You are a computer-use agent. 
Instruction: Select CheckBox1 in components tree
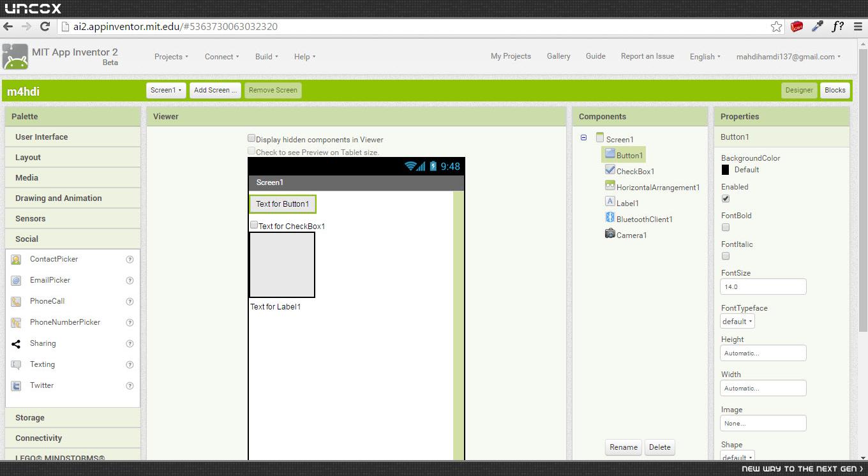coord(629,171)
